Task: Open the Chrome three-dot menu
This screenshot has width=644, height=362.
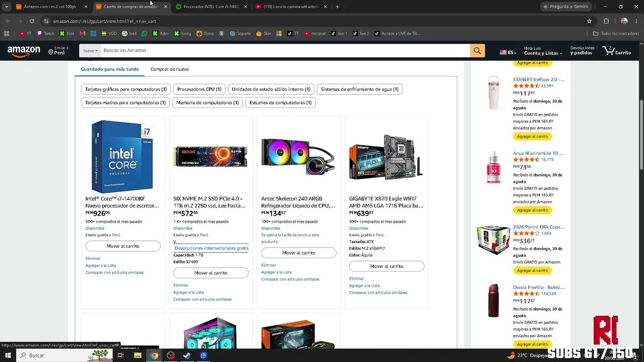Action: click(636, 21)
